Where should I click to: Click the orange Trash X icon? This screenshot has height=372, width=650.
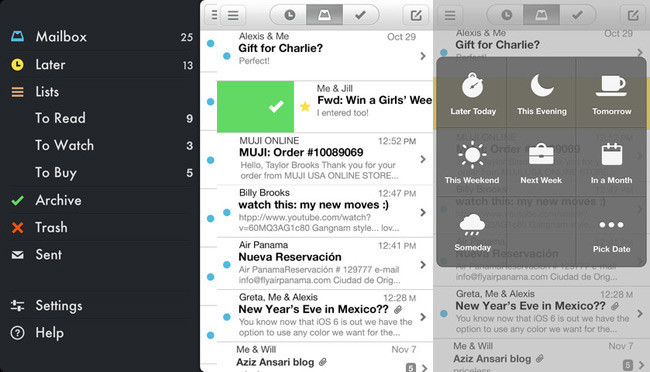[x=17, y=228]
